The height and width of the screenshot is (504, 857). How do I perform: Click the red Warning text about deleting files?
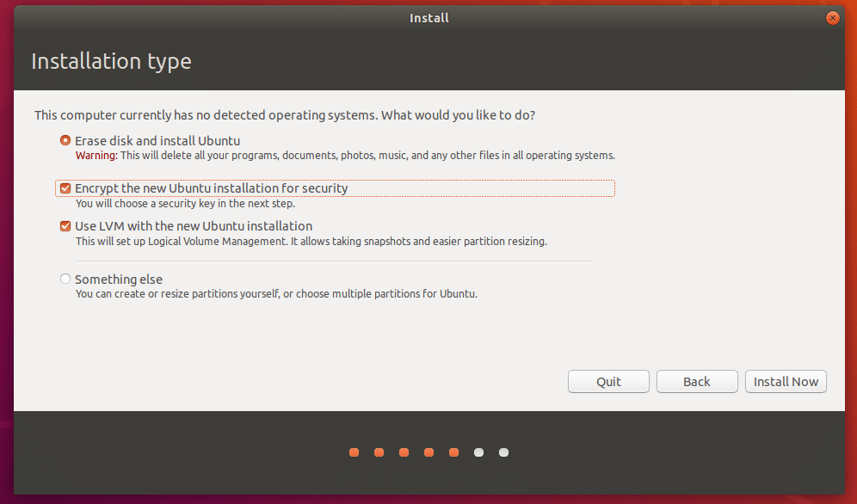click(96, 156)
